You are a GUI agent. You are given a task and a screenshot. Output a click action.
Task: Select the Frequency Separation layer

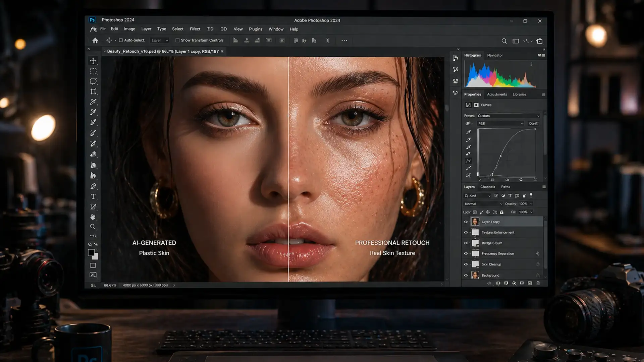498,254
